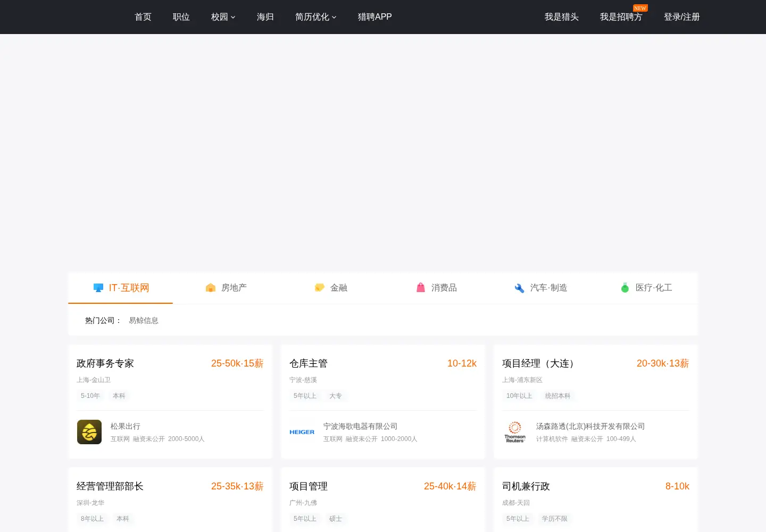
Task: Click the 学历不限 tag
Action: click(555, 519)
